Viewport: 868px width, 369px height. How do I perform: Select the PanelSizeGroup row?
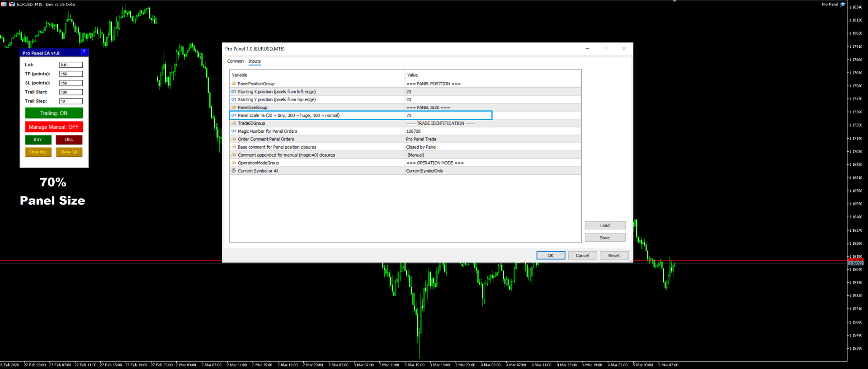tap(406, 107)
